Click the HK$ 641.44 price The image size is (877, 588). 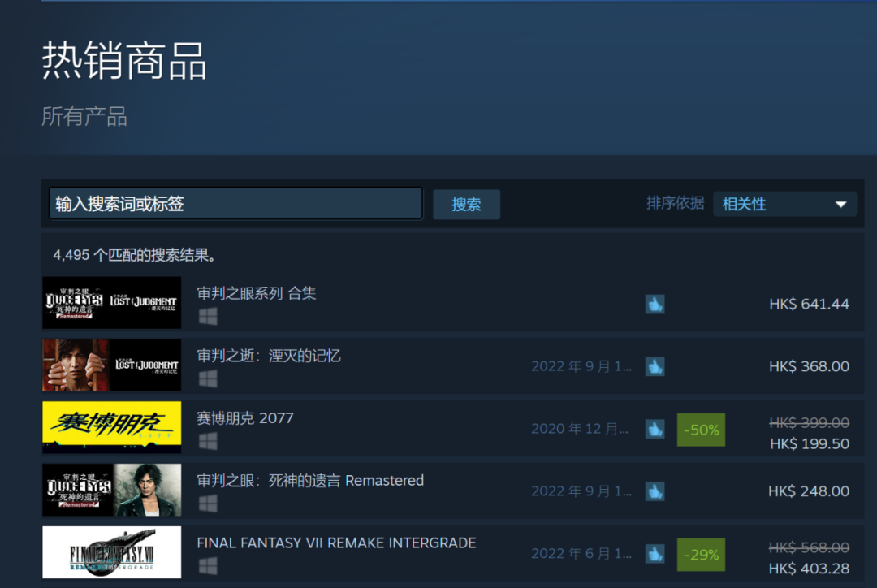pyautogui.click(x=810, y=304)
